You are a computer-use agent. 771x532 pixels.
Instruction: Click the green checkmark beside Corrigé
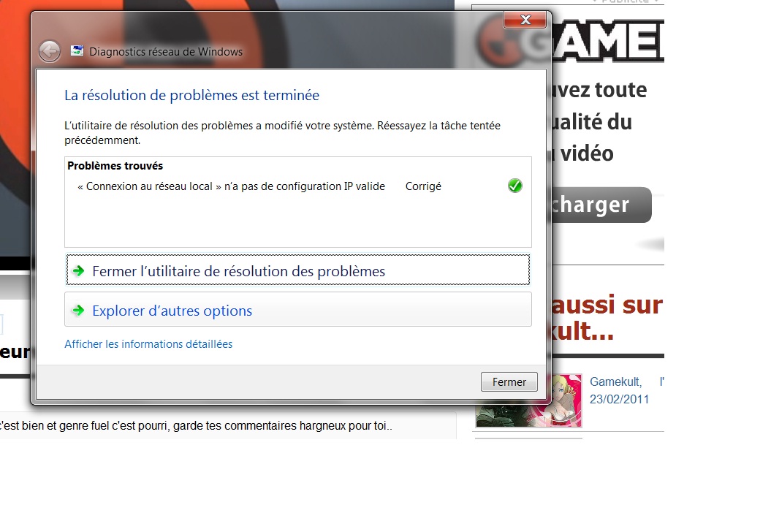(x=514, y=186)
